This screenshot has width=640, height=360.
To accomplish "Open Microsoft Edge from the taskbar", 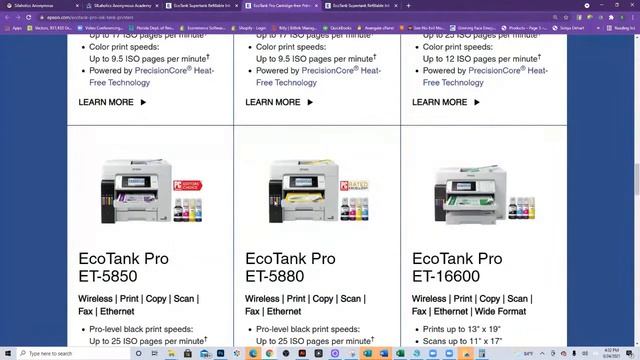I will (253, 353).
